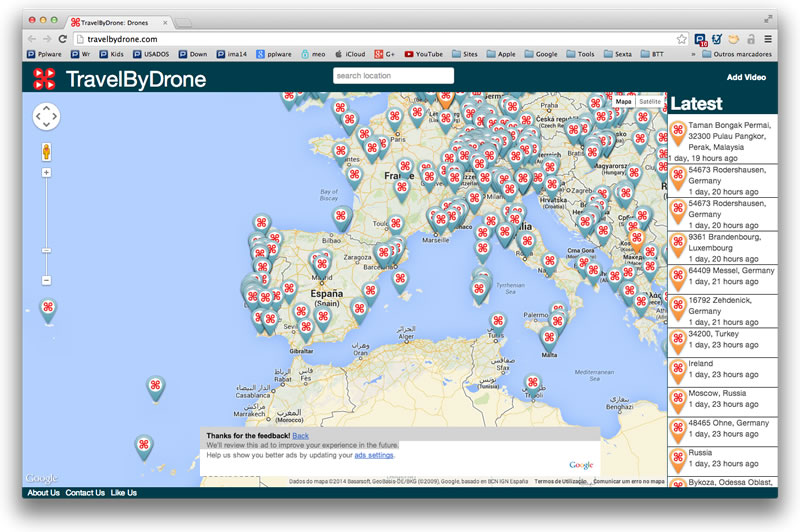Open the Azores drone marker at far left
The image size is (800, 532).
point(48,310)
